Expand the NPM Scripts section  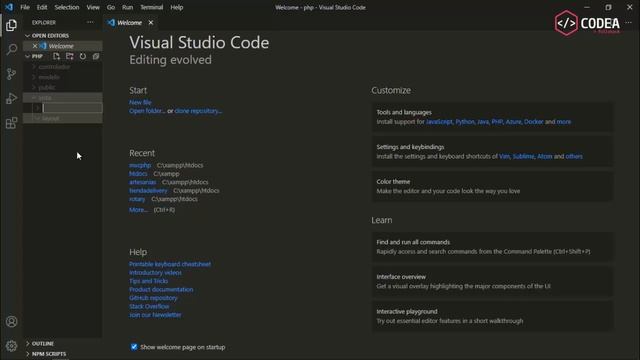click(x=49, y=354)
